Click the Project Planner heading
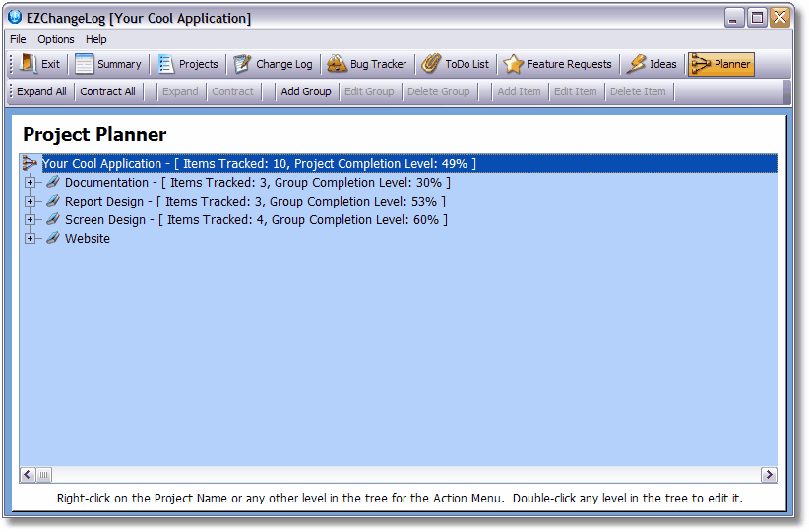The image size is (809, 532). click(94, 134)
